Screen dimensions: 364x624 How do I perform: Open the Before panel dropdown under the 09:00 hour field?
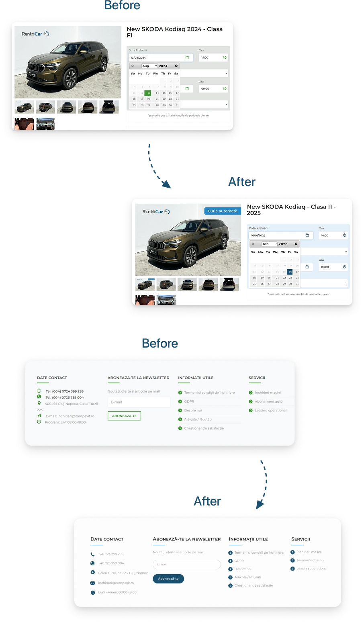(x=204, y=104)
